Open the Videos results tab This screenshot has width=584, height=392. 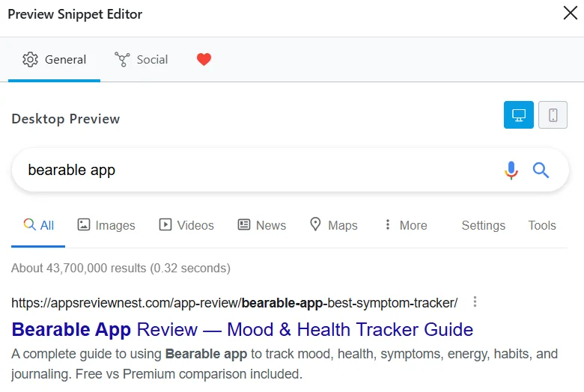186,225
